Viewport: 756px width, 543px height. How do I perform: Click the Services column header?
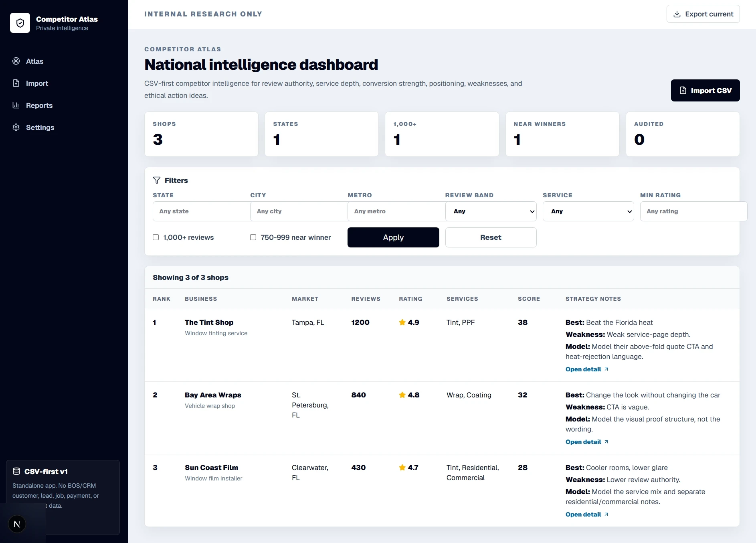click(462, 299)
